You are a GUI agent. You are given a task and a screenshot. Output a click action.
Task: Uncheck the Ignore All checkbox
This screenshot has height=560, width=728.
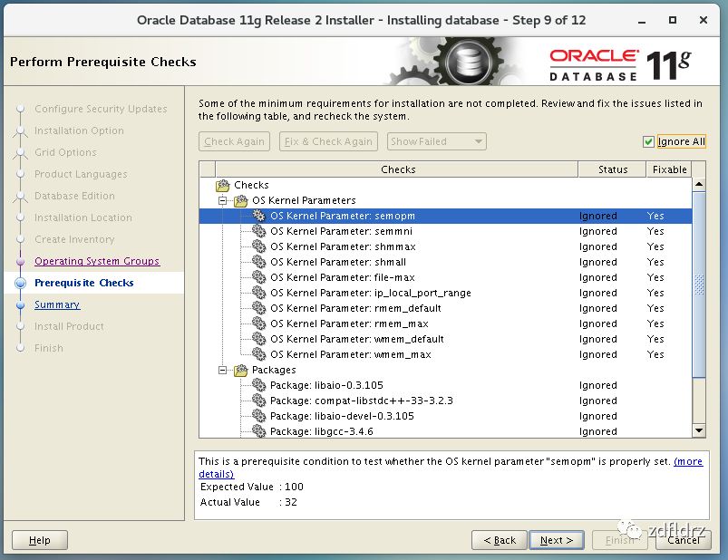click(x=648, y=141)
